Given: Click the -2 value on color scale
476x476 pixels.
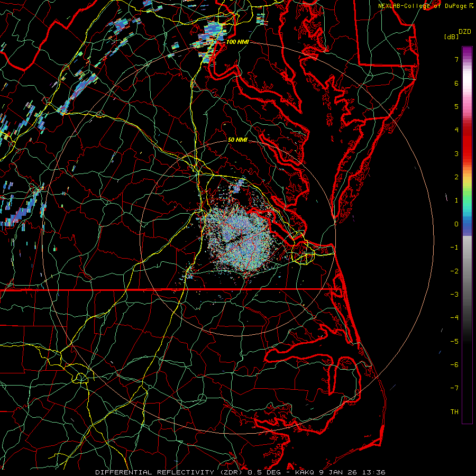Looking at the screenshot, I should (x=454, y=271).
